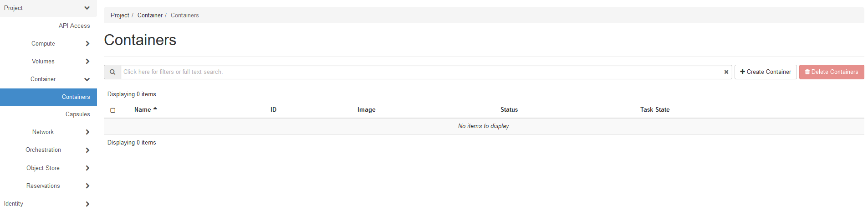This screenshot has width=868, height=212.
Task: Click the Reservations menu label
Action: point(43,186)
